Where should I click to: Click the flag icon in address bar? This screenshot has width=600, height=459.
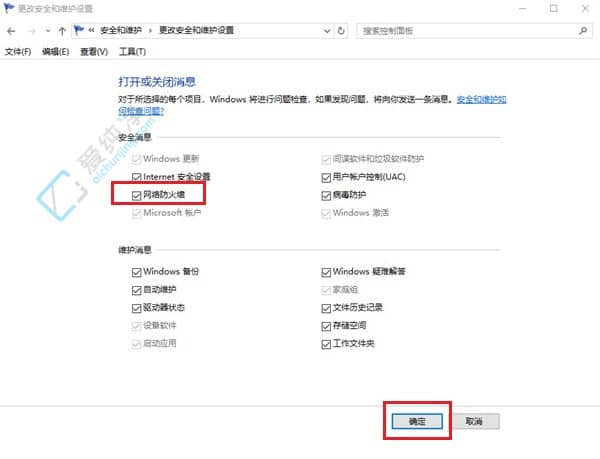click(x=79, y=30)
